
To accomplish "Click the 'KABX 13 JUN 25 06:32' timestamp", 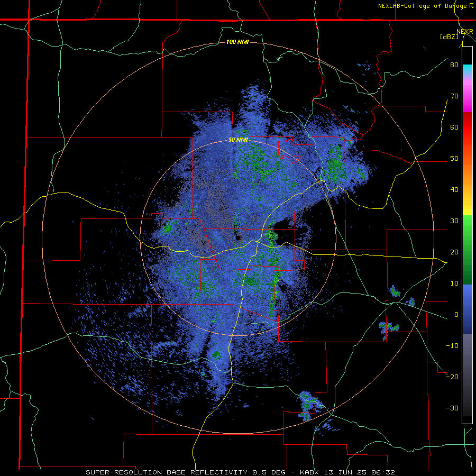I will tap(347, 472).
